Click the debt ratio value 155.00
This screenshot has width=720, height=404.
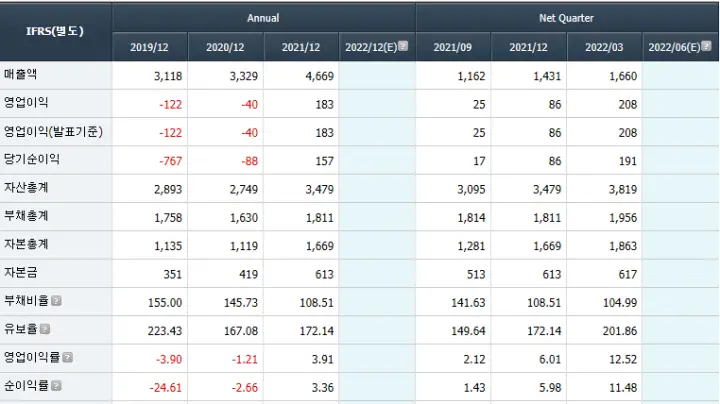[x=165, y=303]
